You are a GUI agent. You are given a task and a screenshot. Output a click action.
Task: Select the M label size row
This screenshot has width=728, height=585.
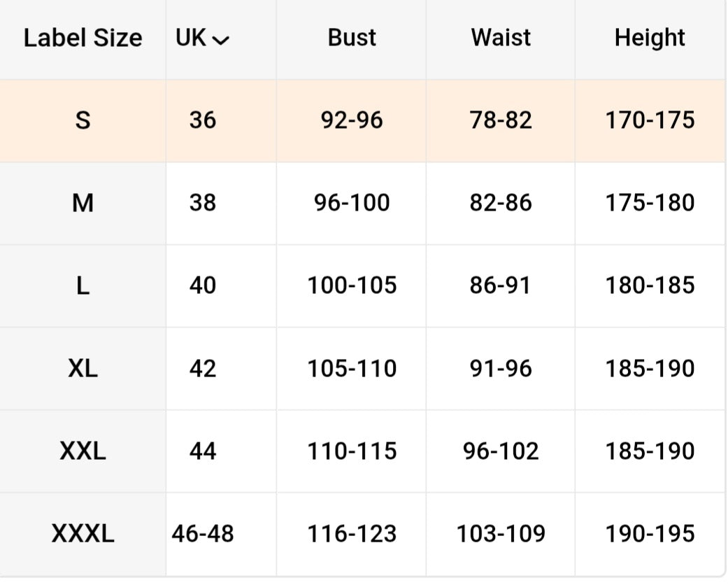83,203
